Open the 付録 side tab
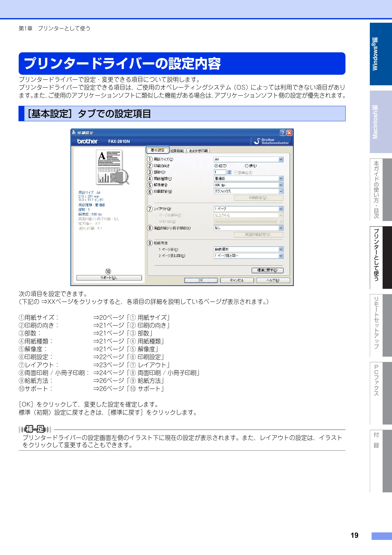The width and height of the screenshot is (392, 555). coord(381,461)
